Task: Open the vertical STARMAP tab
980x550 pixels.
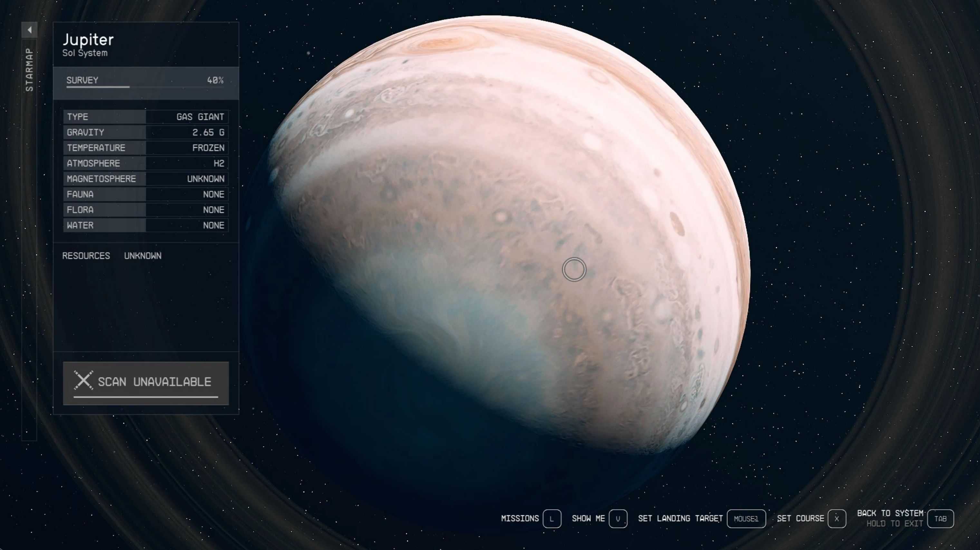Action: 29,70
